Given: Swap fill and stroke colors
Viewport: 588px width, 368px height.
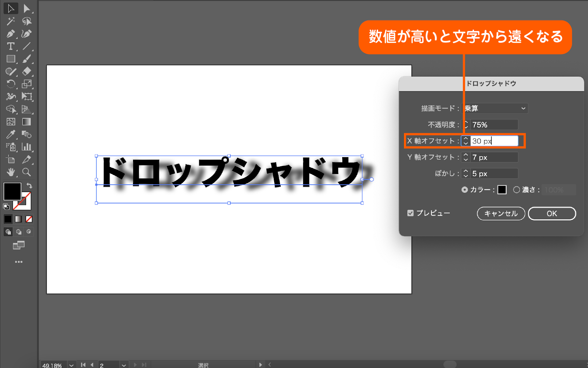Looking at the screenshot, I should point(29,186).
